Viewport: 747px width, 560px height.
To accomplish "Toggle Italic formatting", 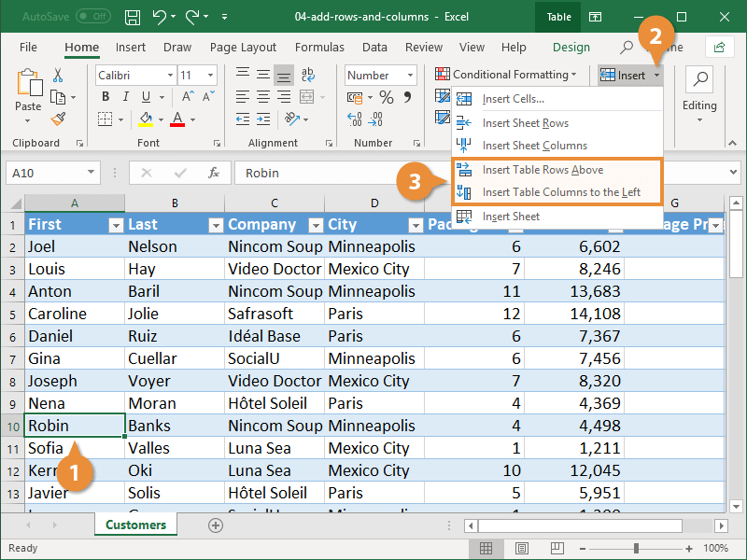I will [x=126, y=97].
